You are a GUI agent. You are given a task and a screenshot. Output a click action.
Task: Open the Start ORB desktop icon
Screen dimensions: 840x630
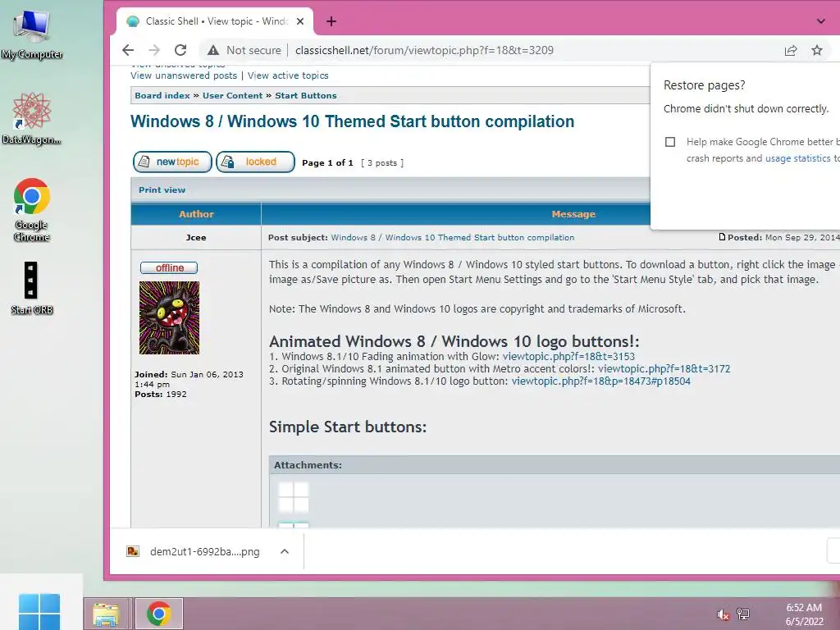tap(32, 288)
